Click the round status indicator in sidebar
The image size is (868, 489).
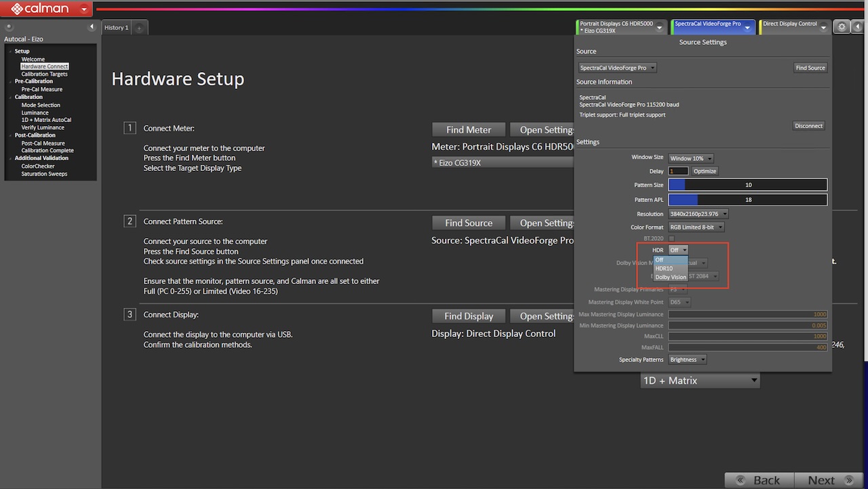pos(9,28)
